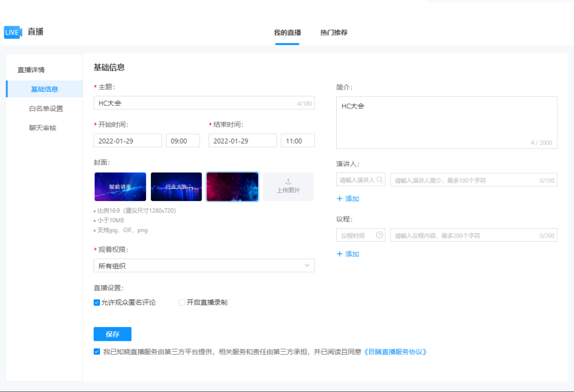Click the 主题 input containing HC大会
Screen dimensions: 574x392
204,103
